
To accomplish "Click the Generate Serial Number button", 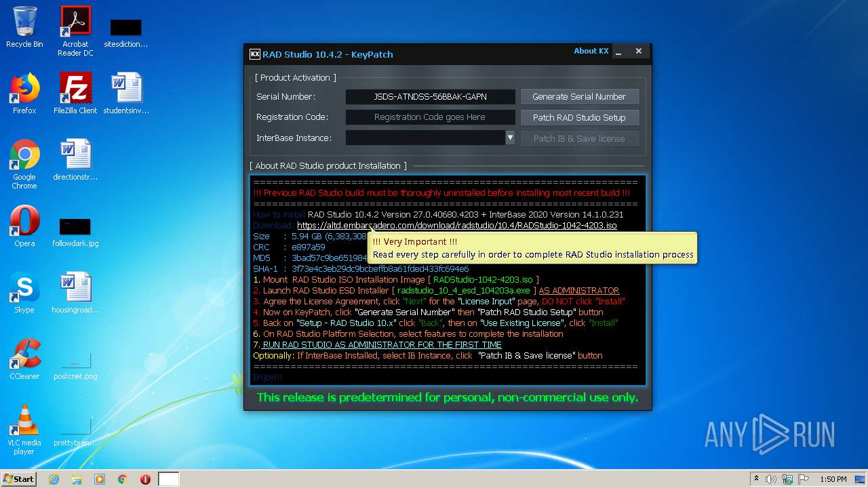I will click(x=579, y=97).
